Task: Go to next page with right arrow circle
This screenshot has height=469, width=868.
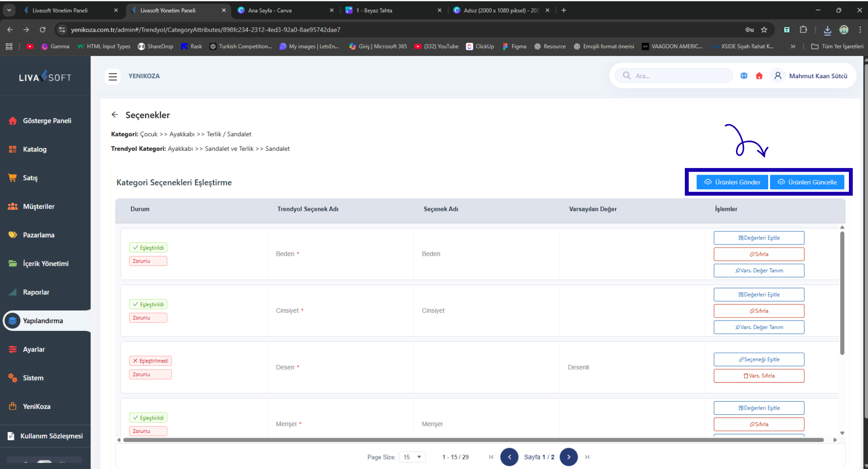Action: click(x=569, y=457)
